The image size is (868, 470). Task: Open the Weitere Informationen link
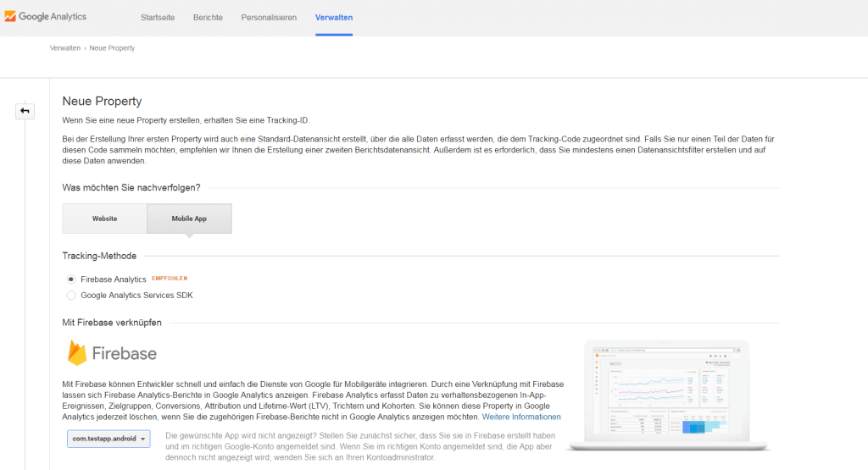tap(521, 417)
